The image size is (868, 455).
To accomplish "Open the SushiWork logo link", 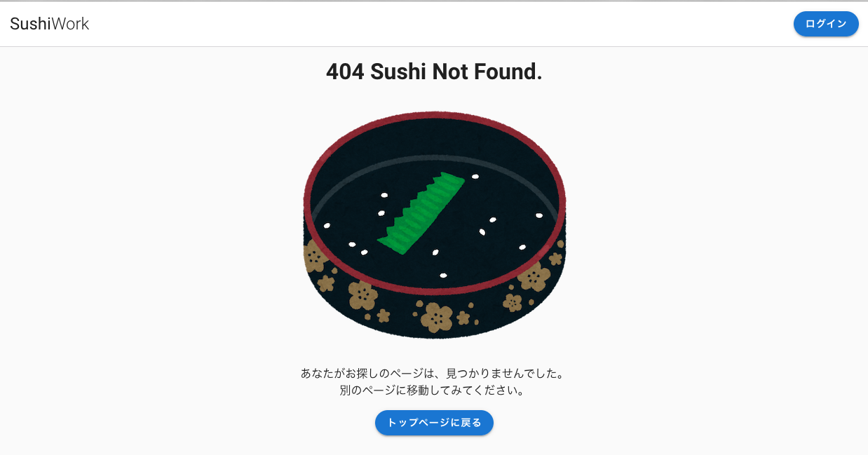I will [x=50, y=24].
